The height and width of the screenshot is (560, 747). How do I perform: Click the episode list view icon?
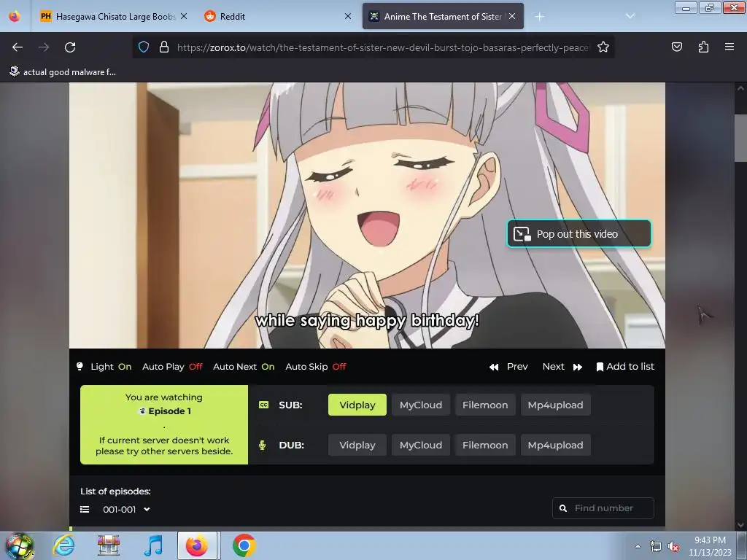click(85, 510)
